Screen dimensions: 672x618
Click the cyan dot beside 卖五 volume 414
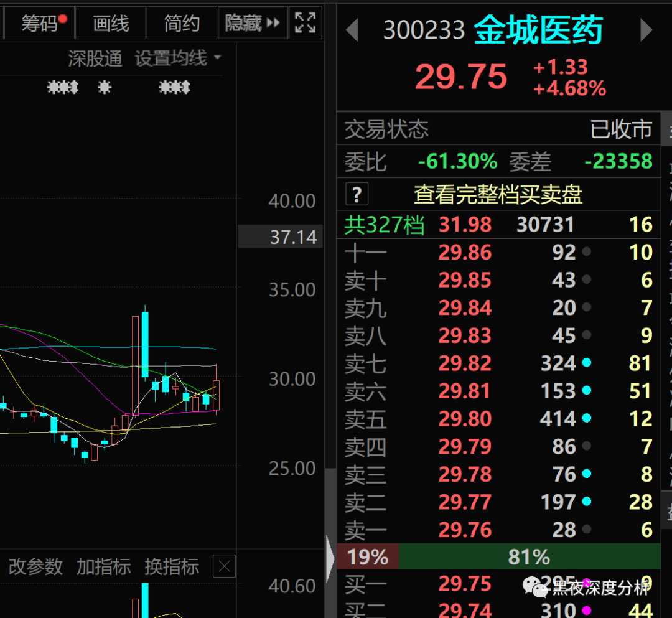(586, 418)
